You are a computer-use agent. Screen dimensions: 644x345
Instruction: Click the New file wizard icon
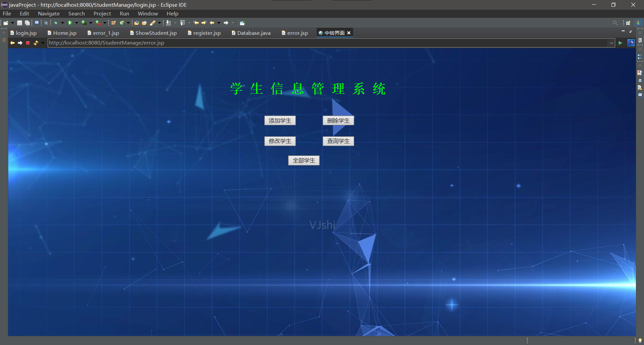click(6, 23)
